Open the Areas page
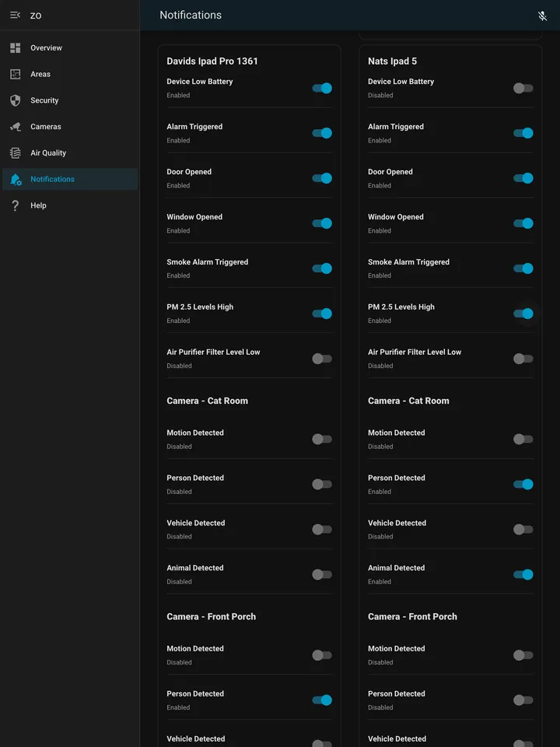Screen dimensions: 560x747 [x=70, y=74]
